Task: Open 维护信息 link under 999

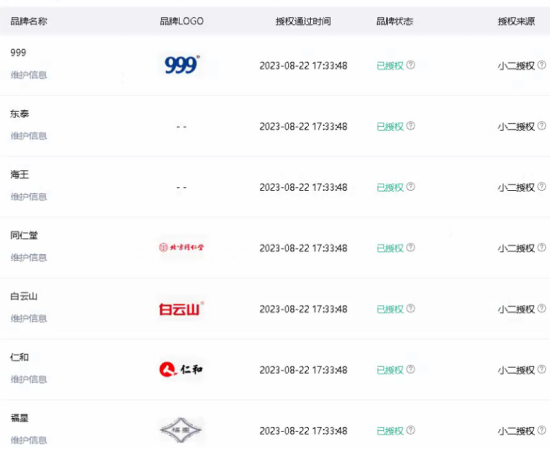Action: coord(29,75)
